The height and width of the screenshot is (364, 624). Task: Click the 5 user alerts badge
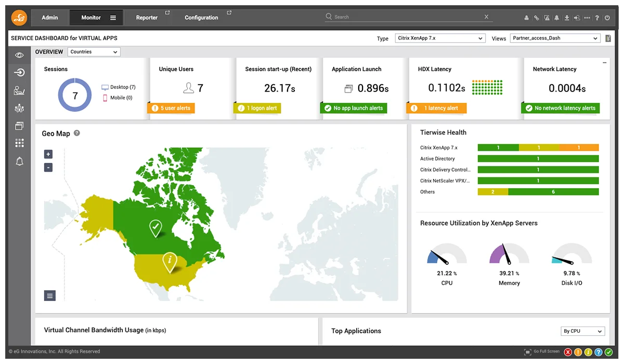pyautogui.click(x=171, y=108)
